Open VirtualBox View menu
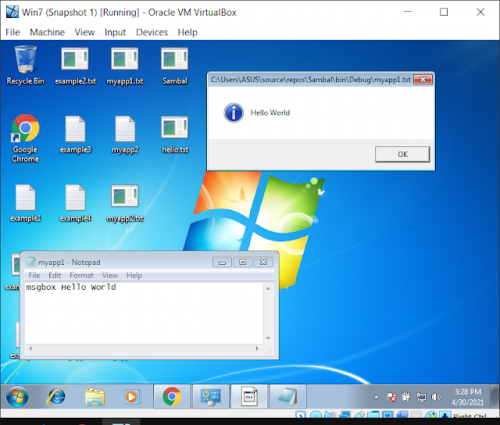This screenshot has height=425, width=500. point(84,32)
